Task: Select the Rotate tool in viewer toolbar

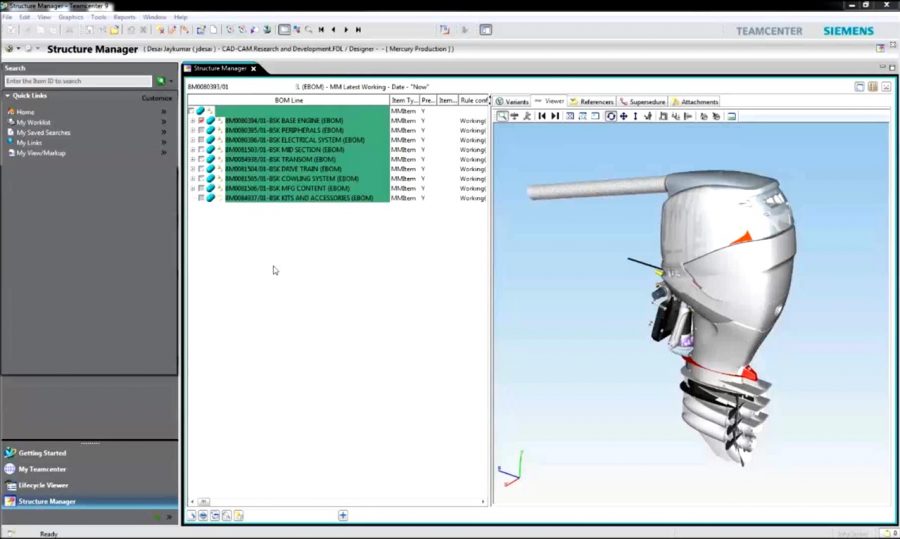Action: click(611, 117)
